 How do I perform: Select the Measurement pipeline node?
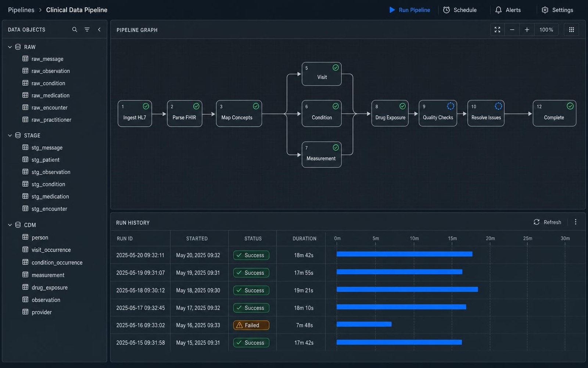click(x=322, y=155)
